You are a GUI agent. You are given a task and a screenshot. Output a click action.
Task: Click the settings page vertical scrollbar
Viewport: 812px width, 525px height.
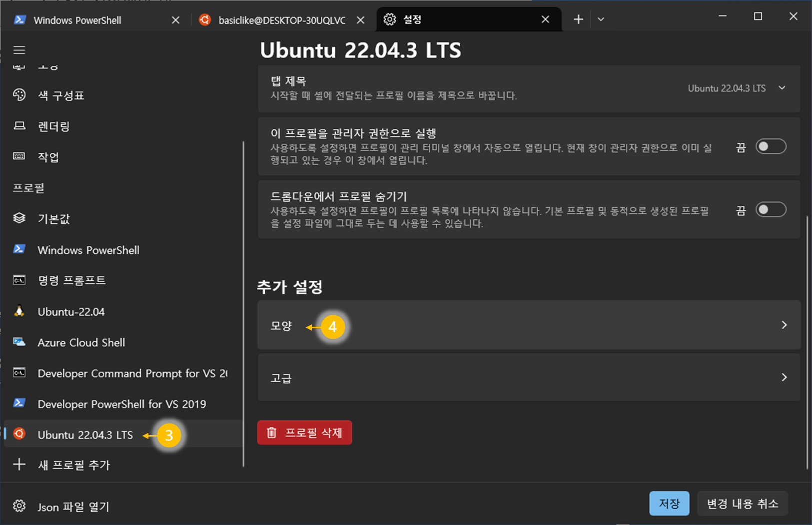(807, 342)
